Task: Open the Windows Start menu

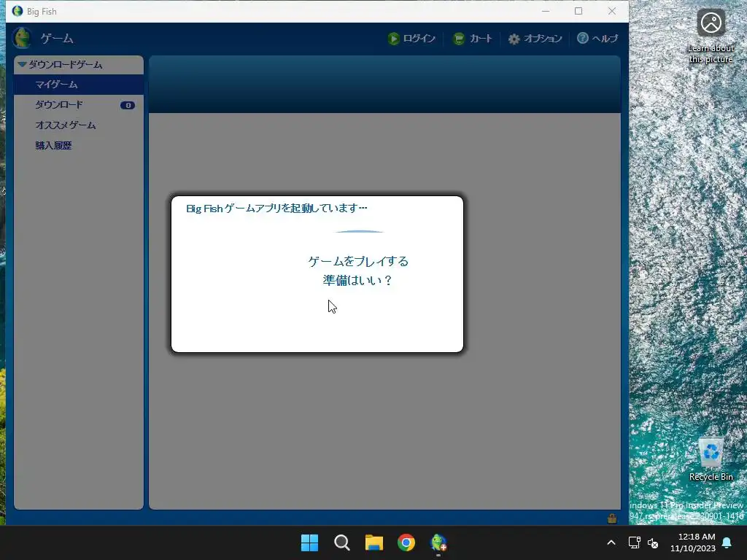Action: (309, 542)
